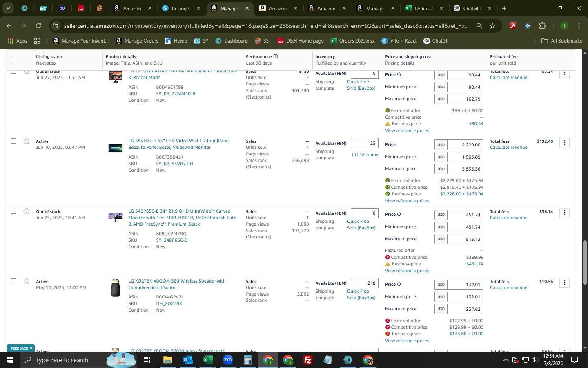The height and width of the screenshot is (368, 588).
Task: Switch to the ChatGPT browser tab
Action: (473, 8)
